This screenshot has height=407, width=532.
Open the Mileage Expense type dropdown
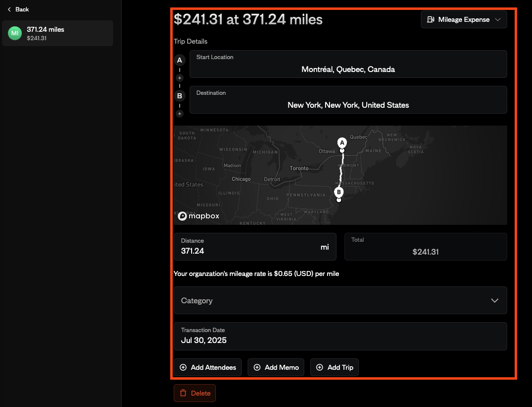coord(464,20)
